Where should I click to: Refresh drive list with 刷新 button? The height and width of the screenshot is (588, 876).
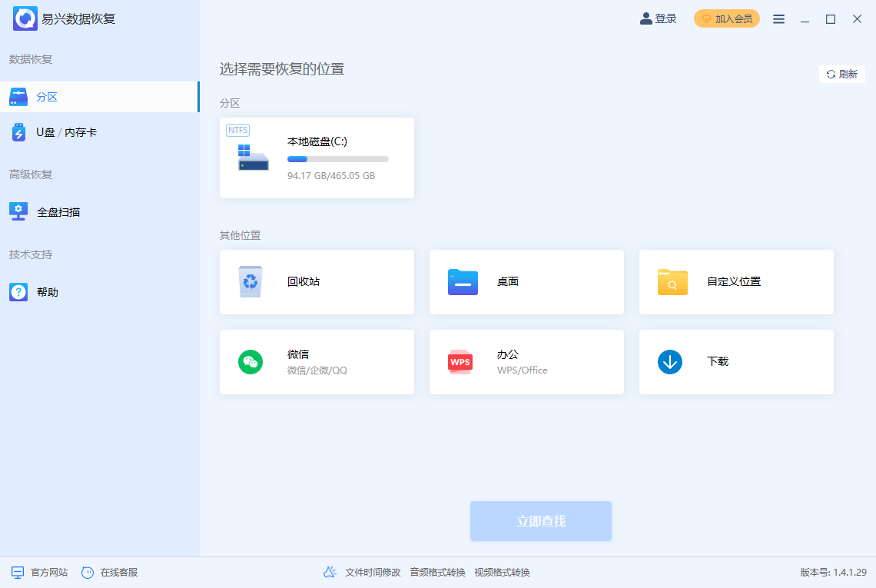click(841, 74)
